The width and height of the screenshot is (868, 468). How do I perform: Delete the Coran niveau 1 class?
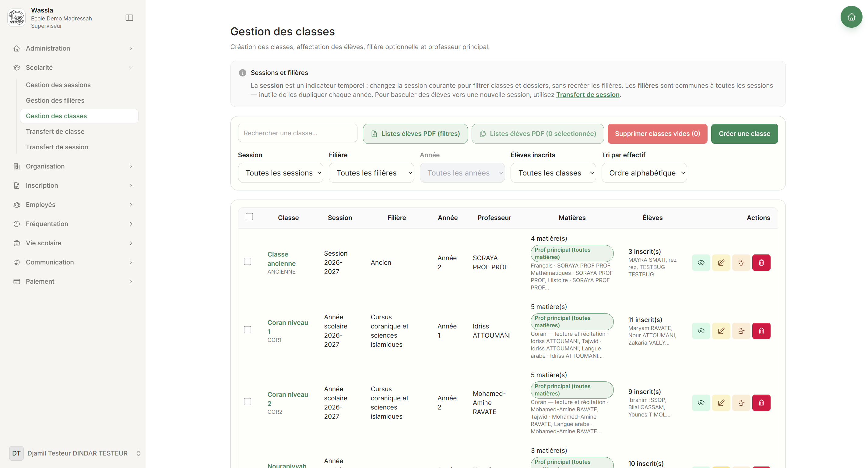[761, 331]
